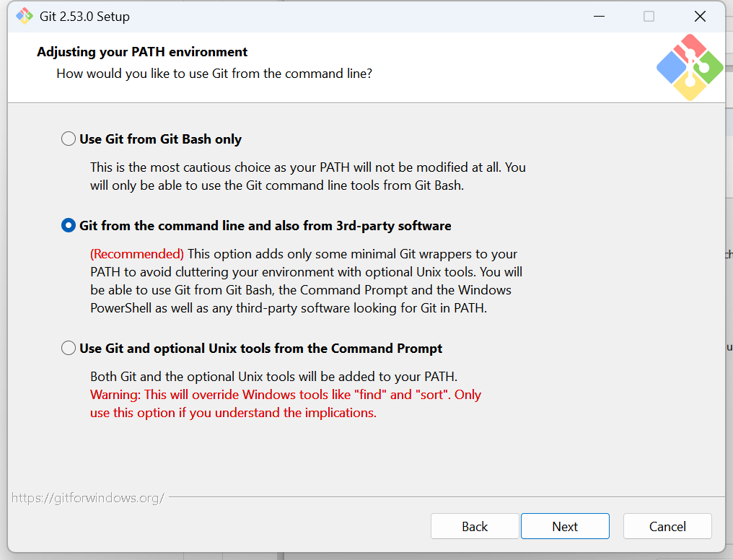Select 'Git from the command line' radio option
The width and height of the screenshot is (733, 560).
69,225
